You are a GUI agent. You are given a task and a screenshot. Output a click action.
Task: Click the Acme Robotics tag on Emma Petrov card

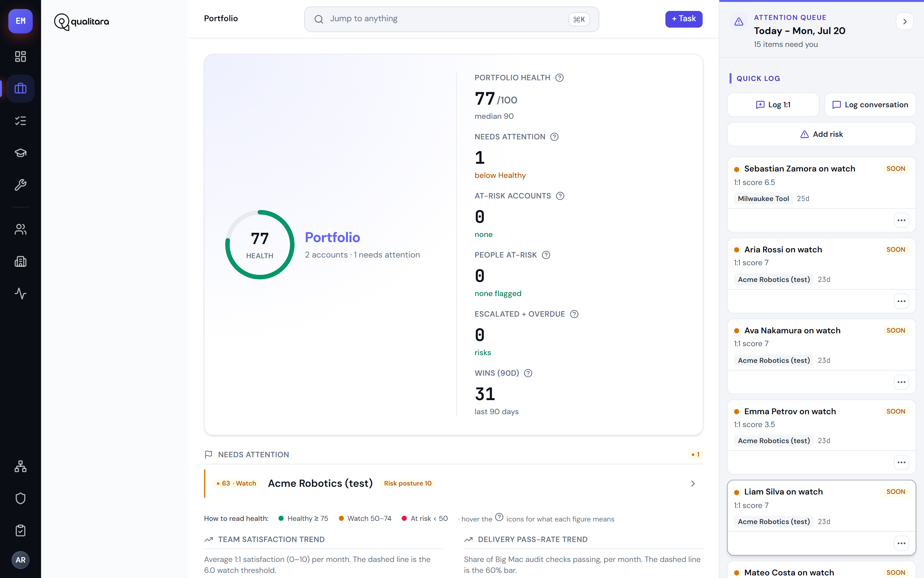[x=774, y=441]
